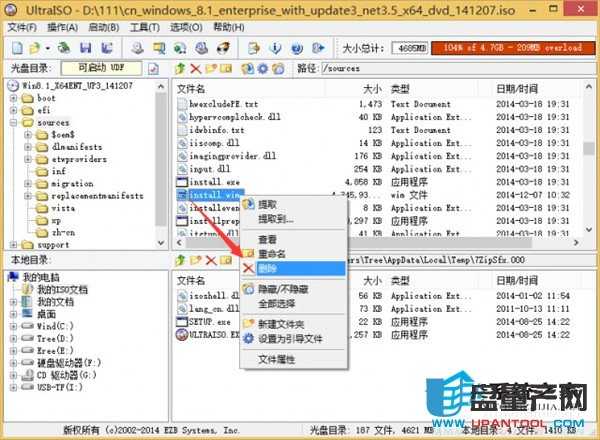The width and height of the screenshot is (600, 440).
Task: Choose 删除 from the context menu
Action: coord(268,269)
